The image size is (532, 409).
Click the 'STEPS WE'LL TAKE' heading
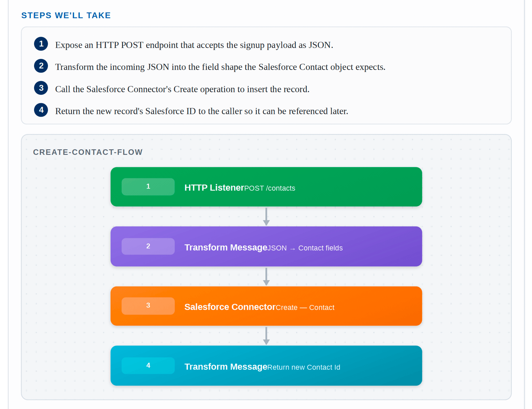[66, 15]
